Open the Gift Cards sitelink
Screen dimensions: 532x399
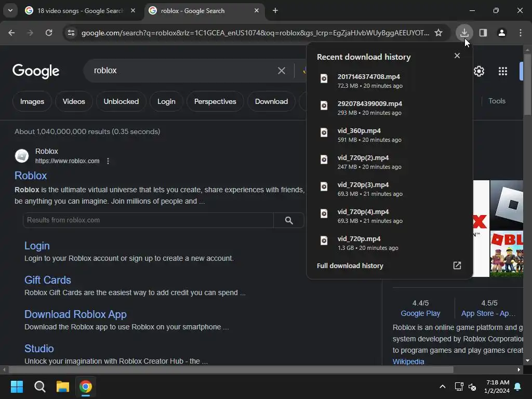(x=47, y=280)
